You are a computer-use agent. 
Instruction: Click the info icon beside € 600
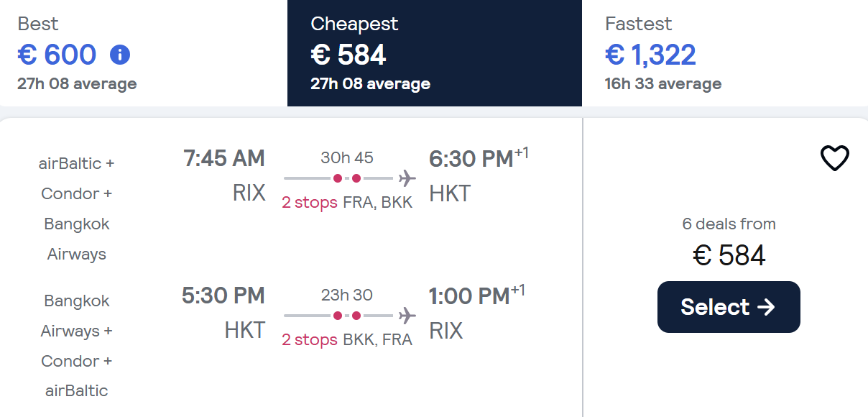[120, 55]
